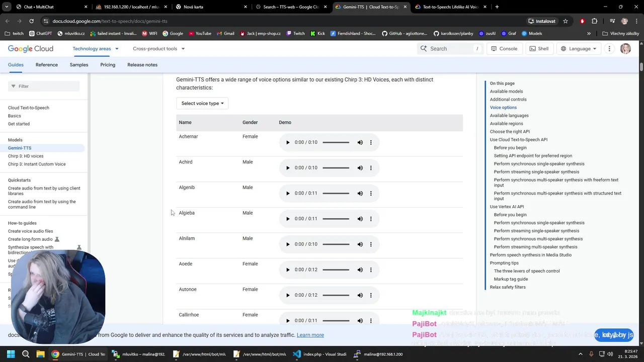Open the ChatGPT bookmark

(x=40, y=34)
